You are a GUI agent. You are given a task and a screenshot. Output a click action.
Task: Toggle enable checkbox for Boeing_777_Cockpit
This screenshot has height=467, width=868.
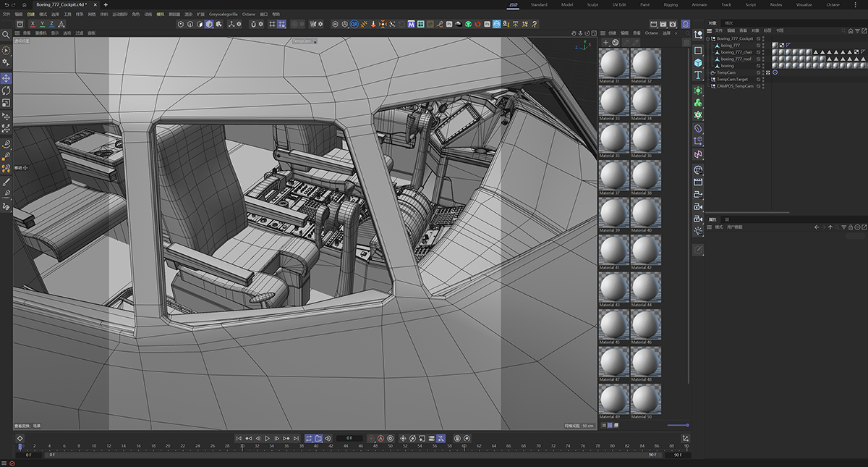(758, 38)
